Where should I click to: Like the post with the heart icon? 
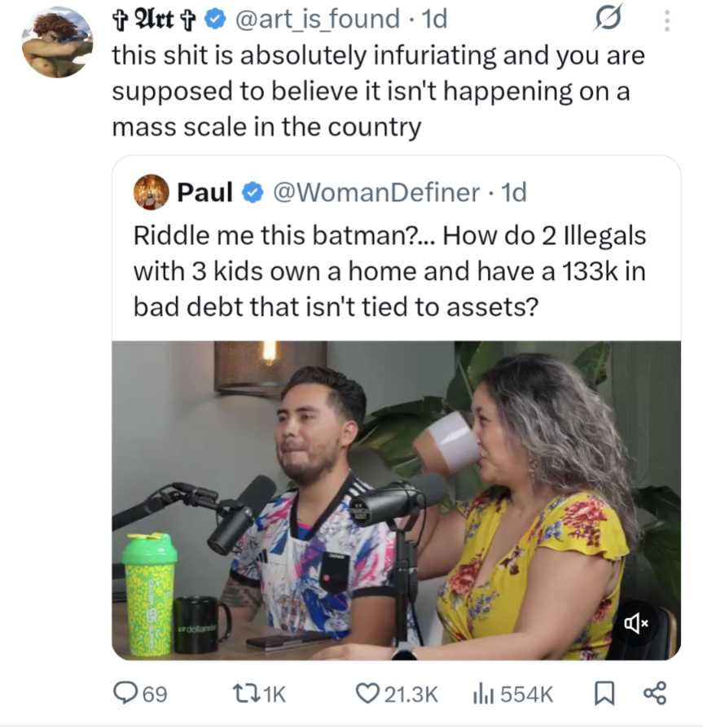(367, 694)
